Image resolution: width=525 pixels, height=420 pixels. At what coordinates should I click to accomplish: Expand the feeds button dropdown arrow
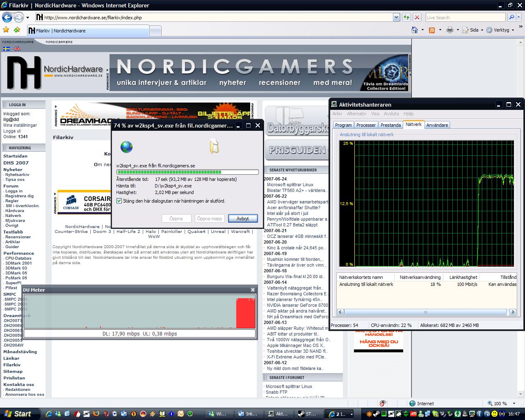coord(440,30)
